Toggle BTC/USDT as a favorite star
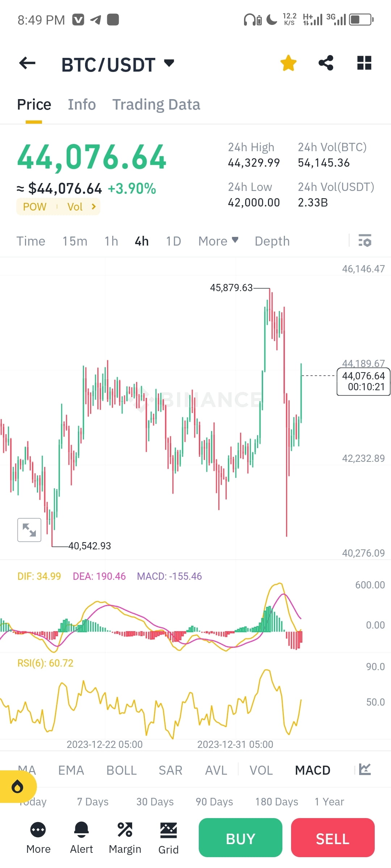 coord(288,63)
